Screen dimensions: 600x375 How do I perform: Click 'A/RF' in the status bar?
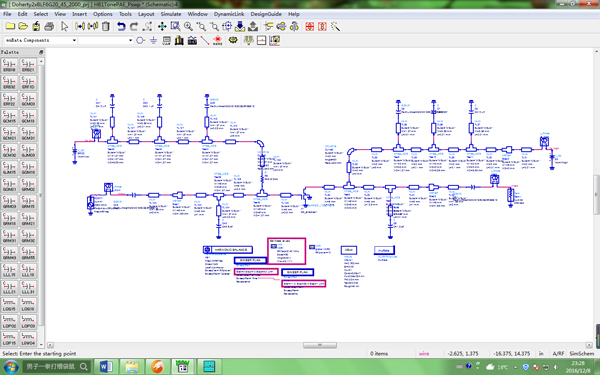tap(558, 354)
